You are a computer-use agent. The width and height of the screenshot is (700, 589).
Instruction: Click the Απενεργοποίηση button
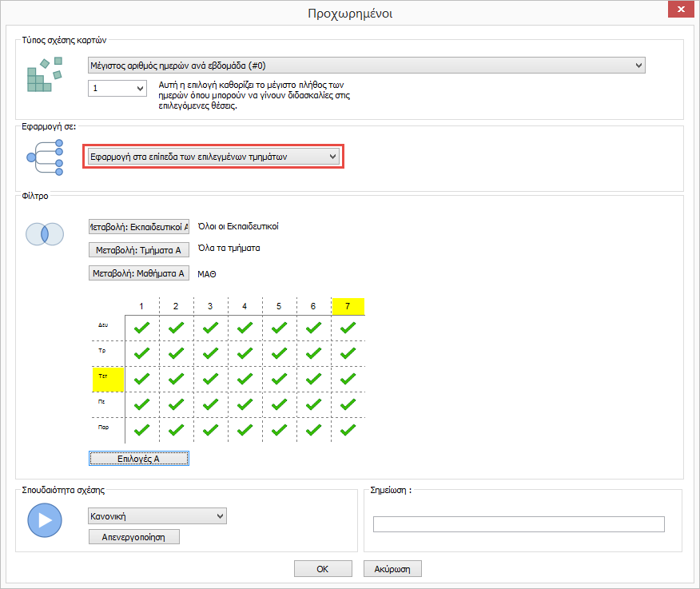(x=133, y=537)
